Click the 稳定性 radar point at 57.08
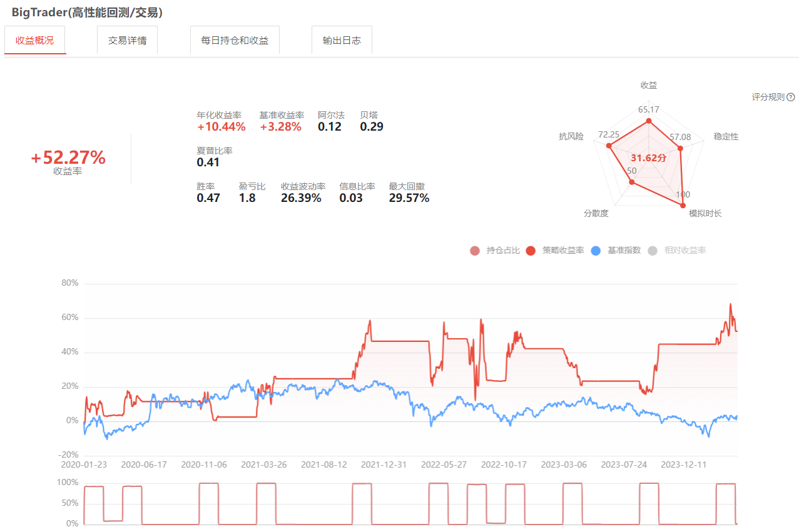This screenshot has width=799, height=532. [x=680, y=148]
